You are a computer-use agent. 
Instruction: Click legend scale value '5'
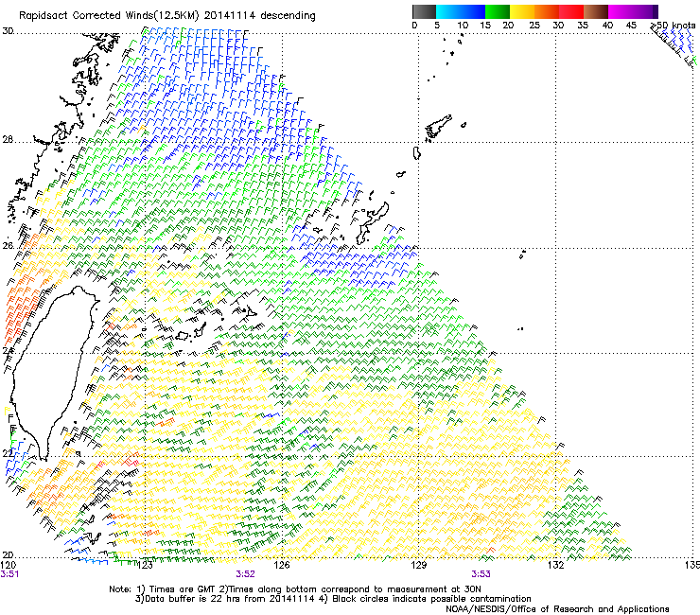[x=437, y=26]
